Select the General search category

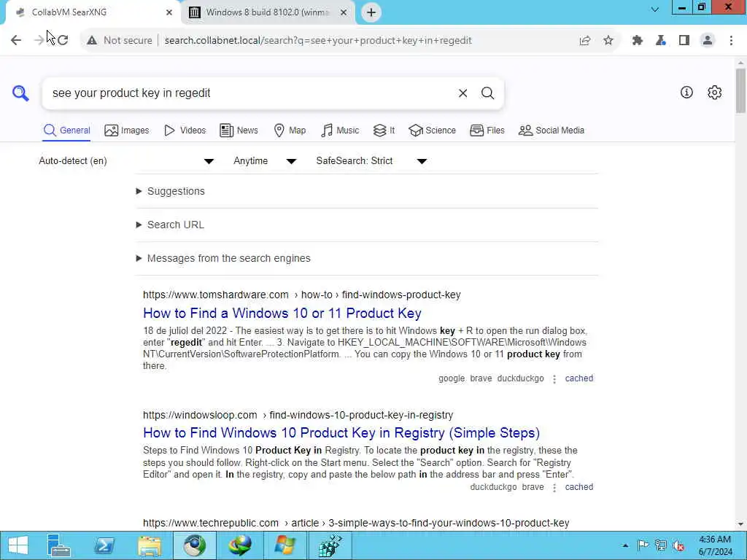[x=66, y=131]
